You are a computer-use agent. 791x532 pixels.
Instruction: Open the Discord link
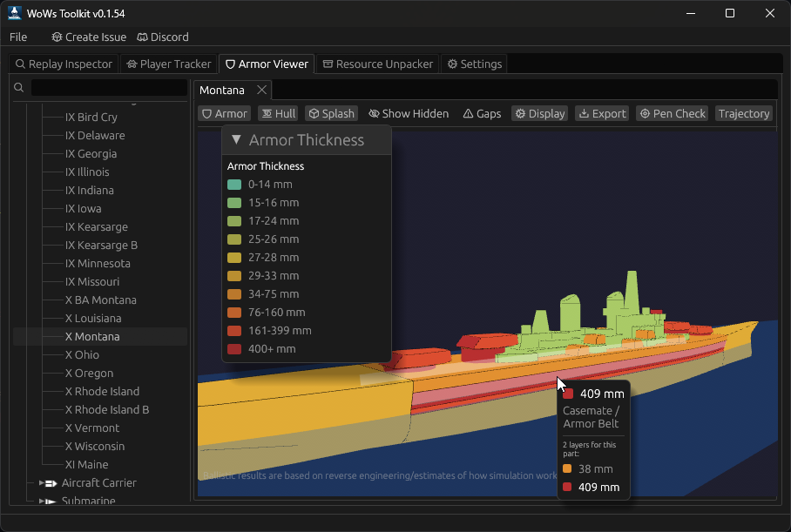coord(162,37)
